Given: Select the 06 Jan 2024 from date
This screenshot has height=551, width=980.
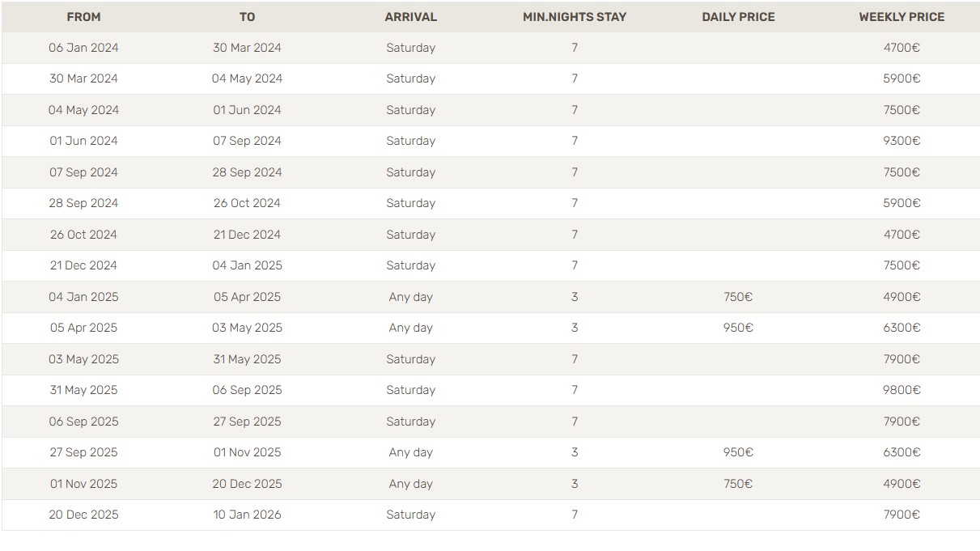Looking at the screenshot, I should pyautogui.click(x=83, y=48).
